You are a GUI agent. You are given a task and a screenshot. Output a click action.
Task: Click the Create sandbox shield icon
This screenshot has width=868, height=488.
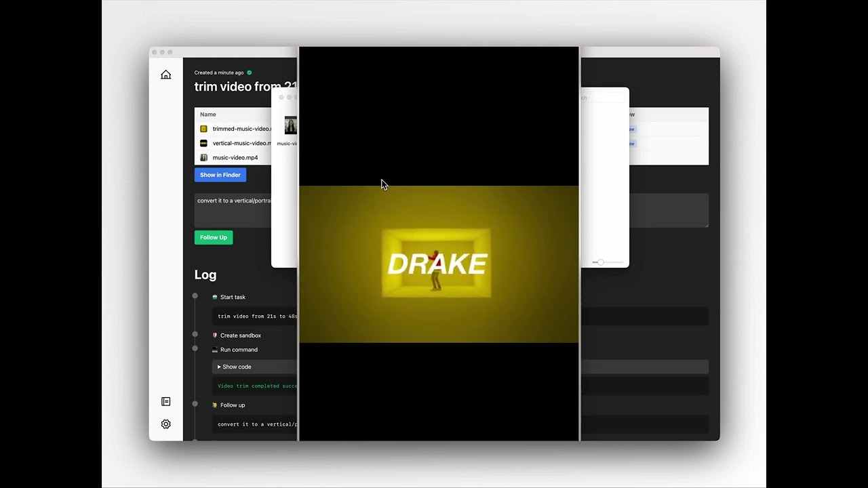[x=215, y=335]
